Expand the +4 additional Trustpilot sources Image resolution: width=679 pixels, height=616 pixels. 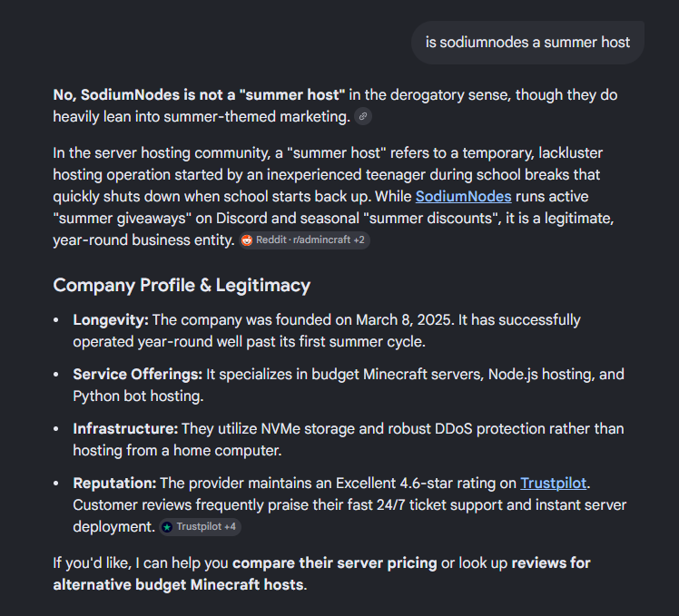click(230, 527)
